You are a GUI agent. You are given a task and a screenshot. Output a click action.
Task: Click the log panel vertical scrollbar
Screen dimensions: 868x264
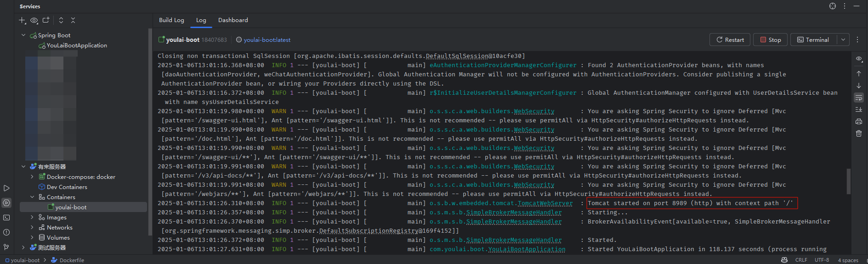point(848,181)
